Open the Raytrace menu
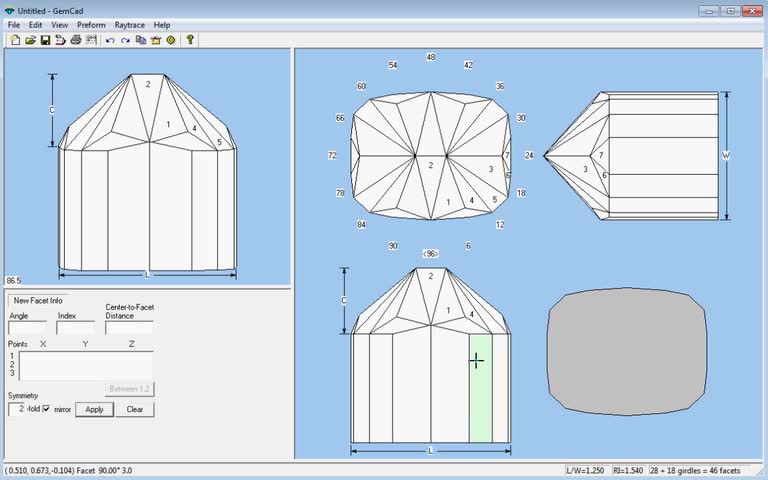The image size is (768, 480). (x=130, y=25)
